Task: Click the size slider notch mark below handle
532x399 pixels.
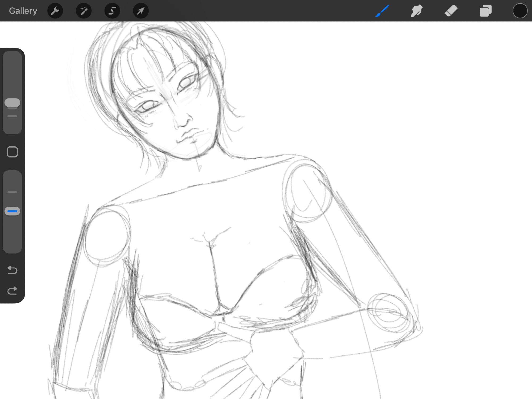Action: click(x=12, y=116)
